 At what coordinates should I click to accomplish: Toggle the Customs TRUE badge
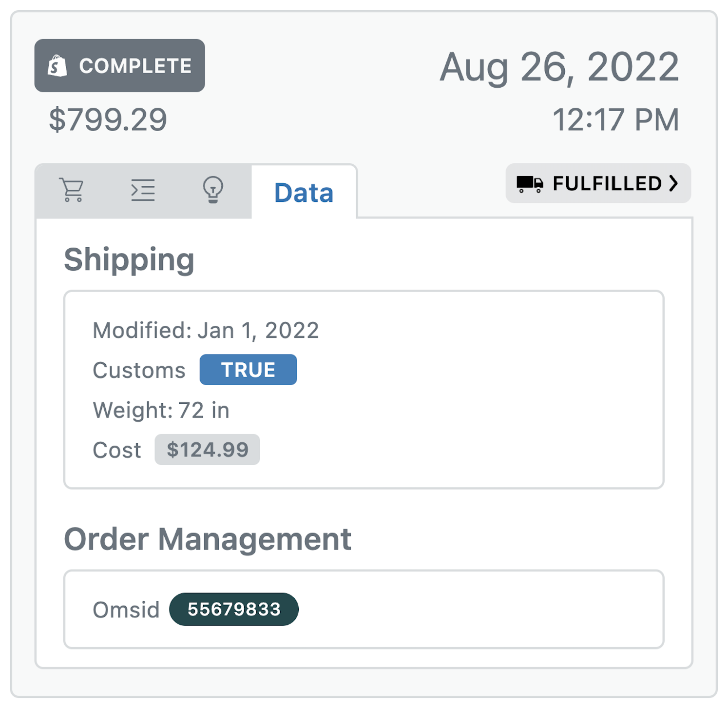(248, 370)
